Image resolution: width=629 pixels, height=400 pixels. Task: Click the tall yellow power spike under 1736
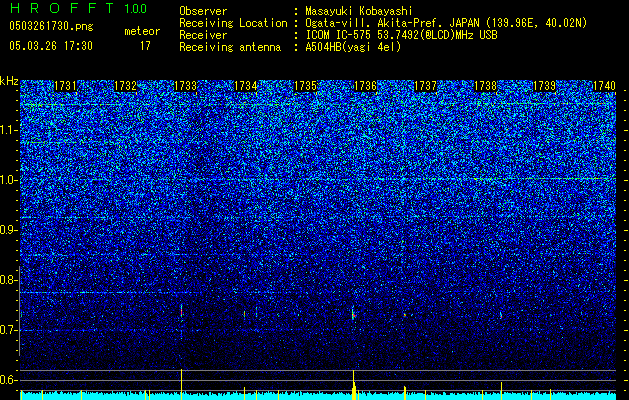[x=354, y=384]
